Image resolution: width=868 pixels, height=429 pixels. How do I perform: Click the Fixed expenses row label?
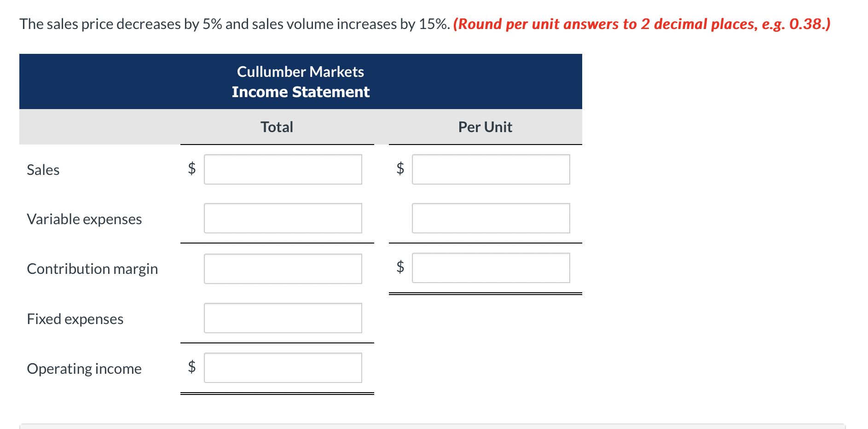(75, 319)
